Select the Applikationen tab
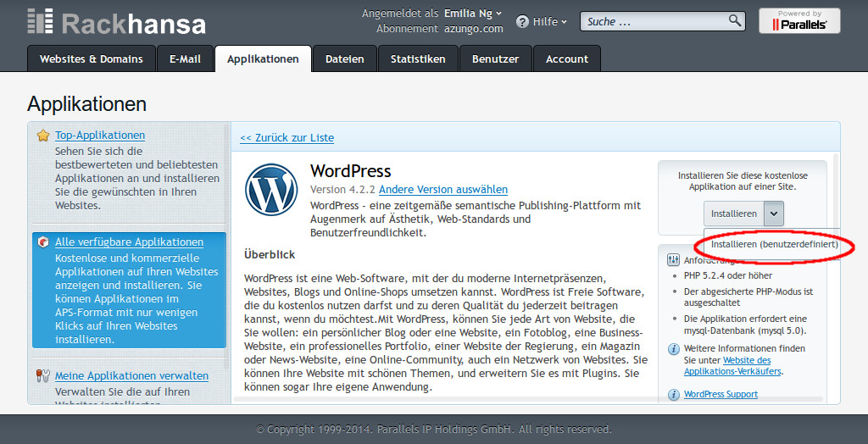Screen dimensions: 868x444 click(263, 58)
